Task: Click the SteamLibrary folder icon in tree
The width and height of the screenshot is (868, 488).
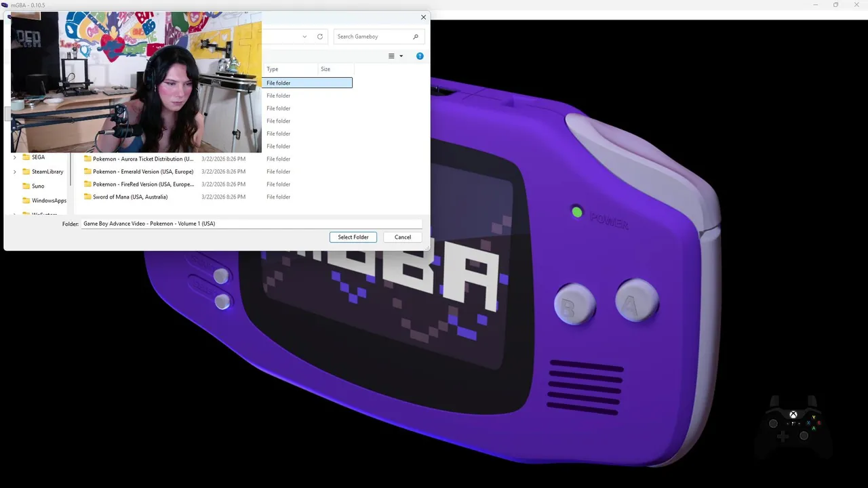Action: (x=26, y=171)
